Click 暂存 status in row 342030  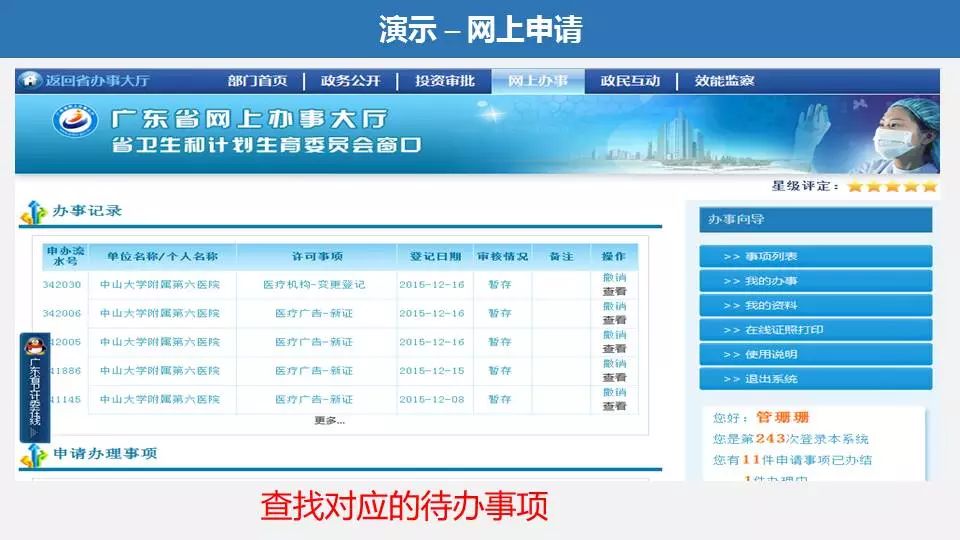tap(500, 285)
